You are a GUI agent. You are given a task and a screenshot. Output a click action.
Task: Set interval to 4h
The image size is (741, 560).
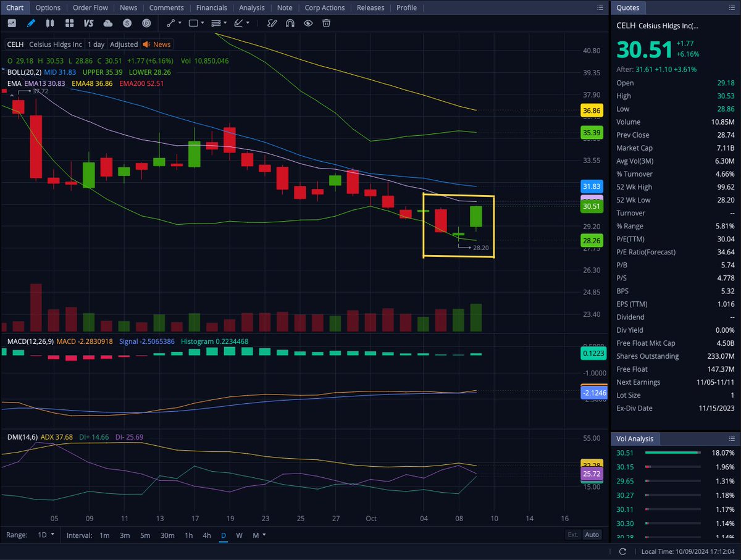[x=207, y=535]
